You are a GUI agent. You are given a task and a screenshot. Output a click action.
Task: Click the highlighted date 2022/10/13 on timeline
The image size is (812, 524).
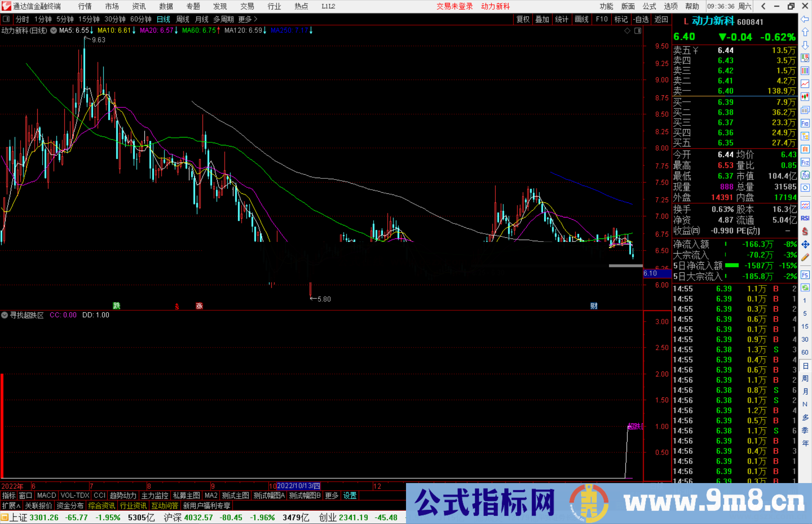(x=299, y=486)
